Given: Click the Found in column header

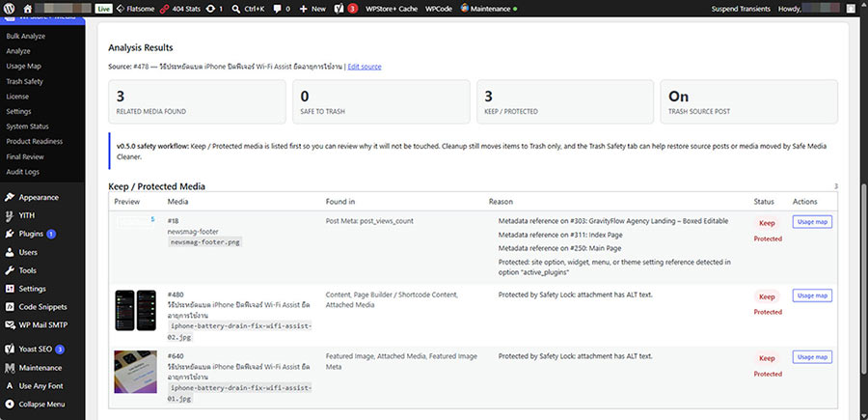Looking at the screenshot, I should coord(339,202).
